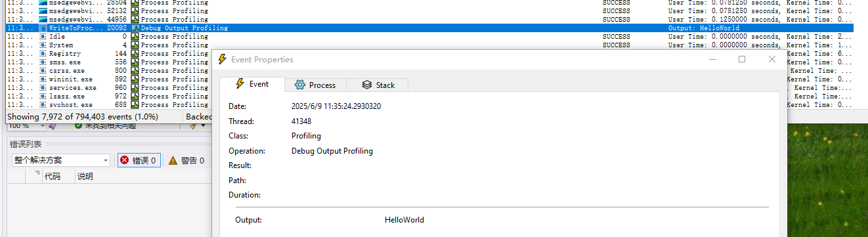868x237 pixels.
Task: Select the highlighted WriteToProc... Debug Output Profiling row
Action: pos(429,28)
